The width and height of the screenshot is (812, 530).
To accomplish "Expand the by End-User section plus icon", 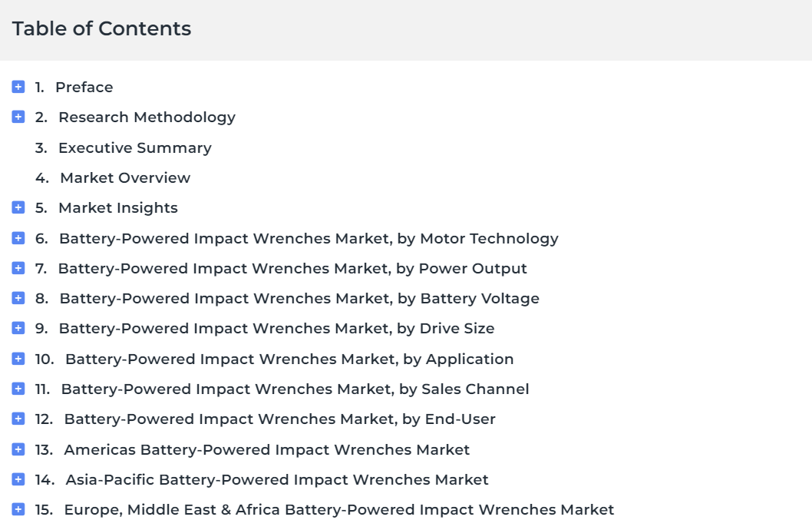I will [18, 419].
